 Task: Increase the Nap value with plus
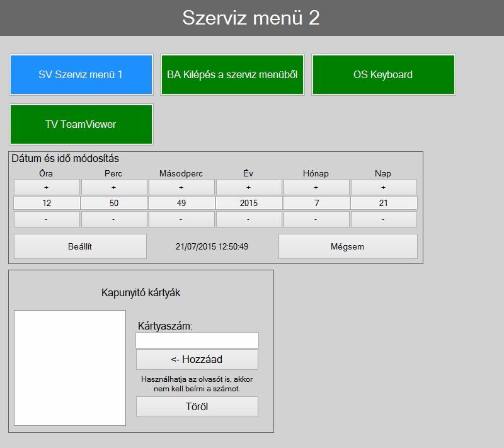click(x=384, y=187)
